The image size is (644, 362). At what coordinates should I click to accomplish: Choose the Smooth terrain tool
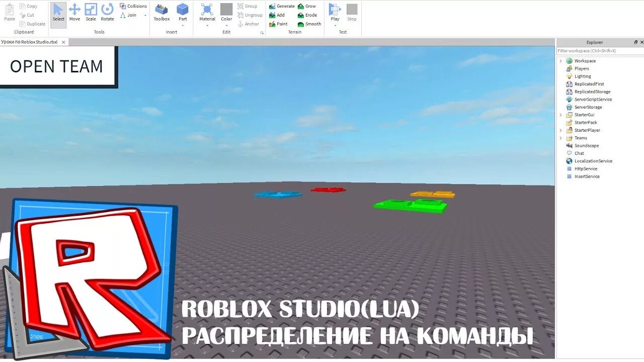pyautogui.click(x=309, y=24)
